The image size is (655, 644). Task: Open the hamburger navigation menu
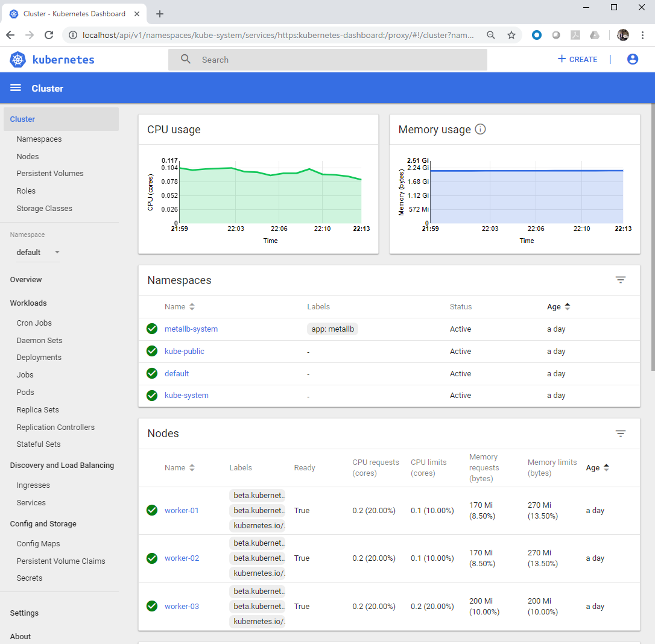point(16,87)
